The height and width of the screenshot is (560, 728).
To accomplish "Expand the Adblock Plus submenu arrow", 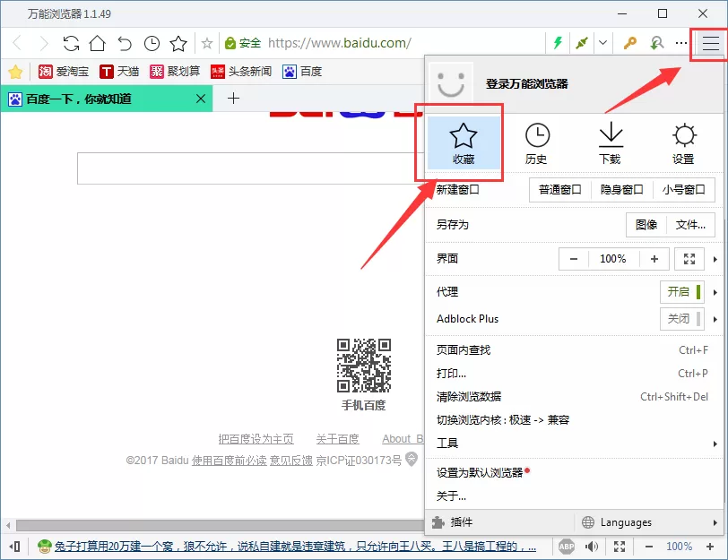I will click(x=715, y=319).
